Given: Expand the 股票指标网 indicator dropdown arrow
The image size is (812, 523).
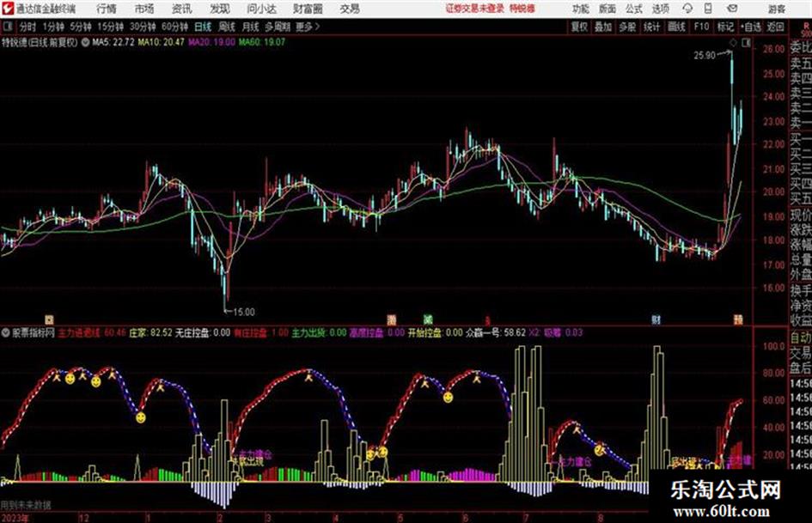Looking at the screenshot, I should coord(6,332).
